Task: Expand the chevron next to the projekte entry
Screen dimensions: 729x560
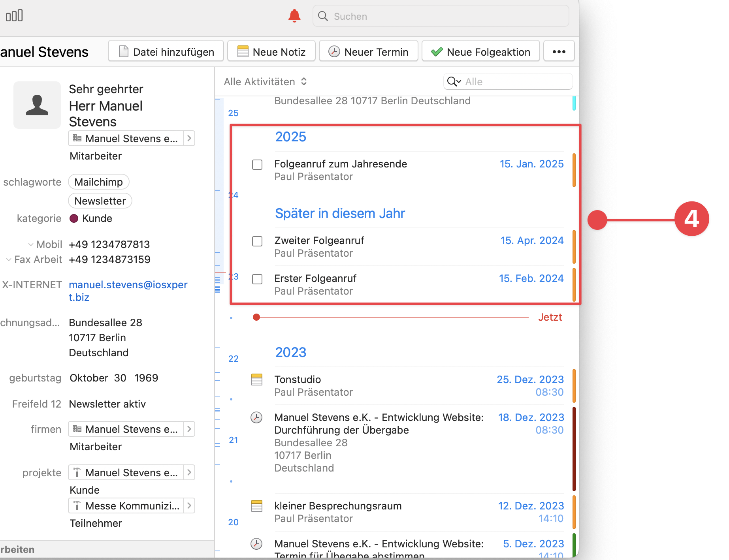Action: tap(189, 472)
